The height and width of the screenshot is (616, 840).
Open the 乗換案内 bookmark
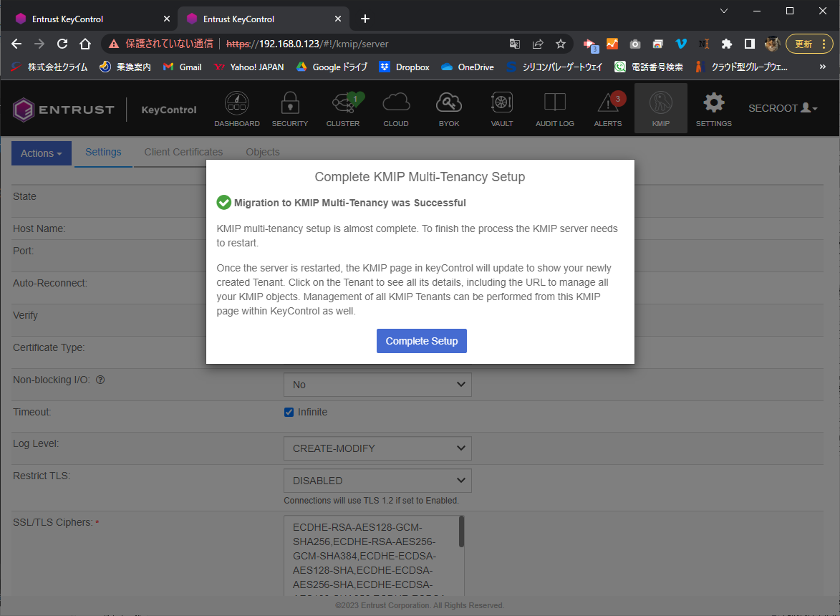(125, 67)
